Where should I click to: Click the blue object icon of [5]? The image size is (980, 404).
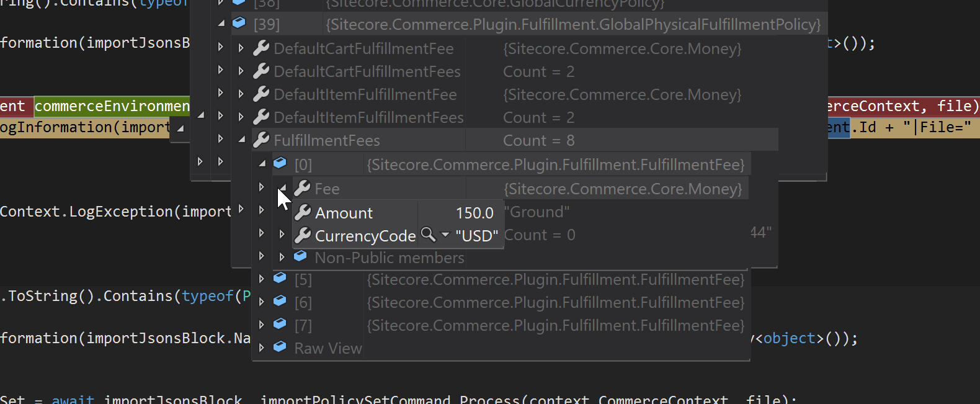(280, 278)
